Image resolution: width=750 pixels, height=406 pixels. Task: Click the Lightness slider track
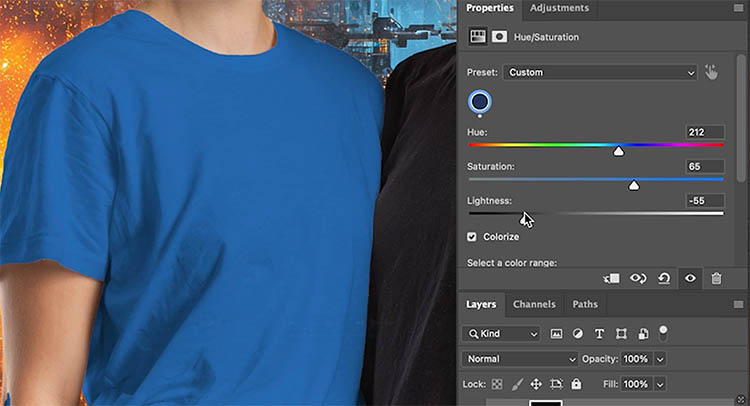[596, 213]
